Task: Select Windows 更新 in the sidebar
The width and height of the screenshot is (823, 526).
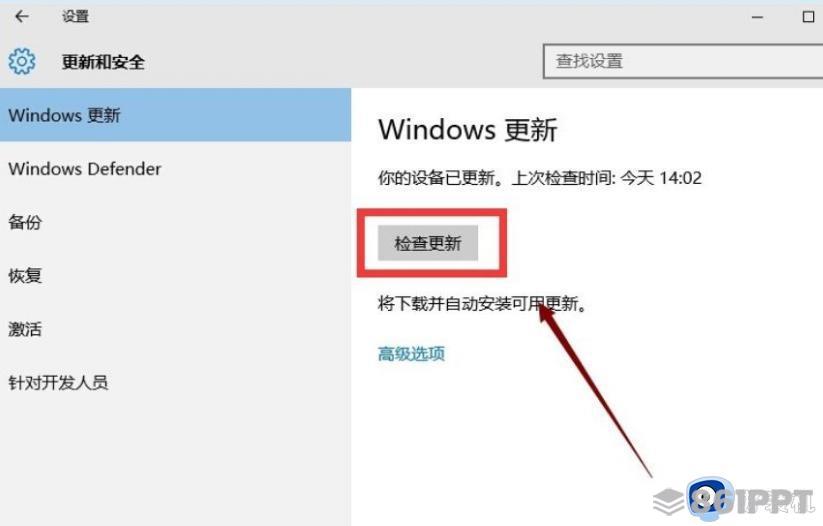Action: pos(175,115)
